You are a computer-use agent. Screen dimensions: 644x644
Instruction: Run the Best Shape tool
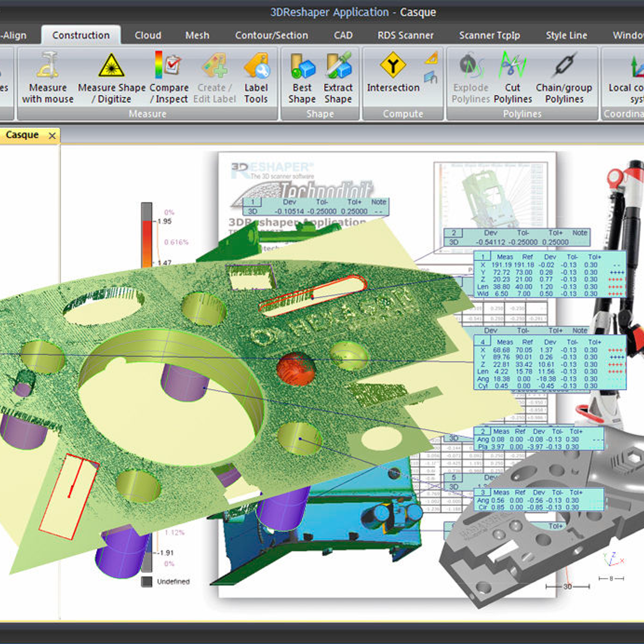302,78
